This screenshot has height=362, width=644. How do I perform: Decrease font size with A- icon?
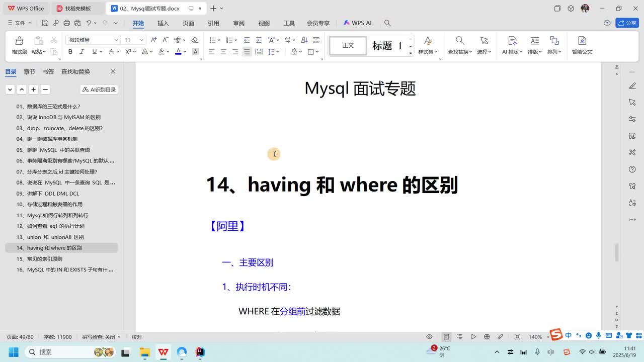165,40
